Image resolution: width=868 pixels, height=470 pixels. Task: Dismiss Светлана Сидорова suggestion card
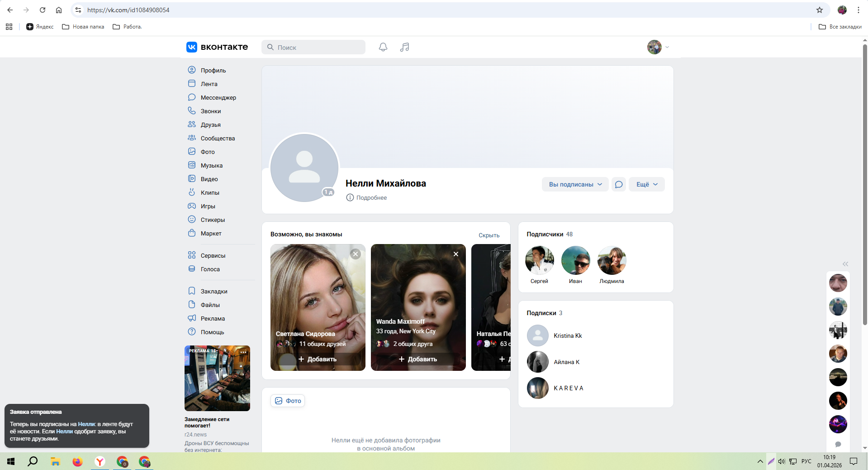(x=356, y=254)
